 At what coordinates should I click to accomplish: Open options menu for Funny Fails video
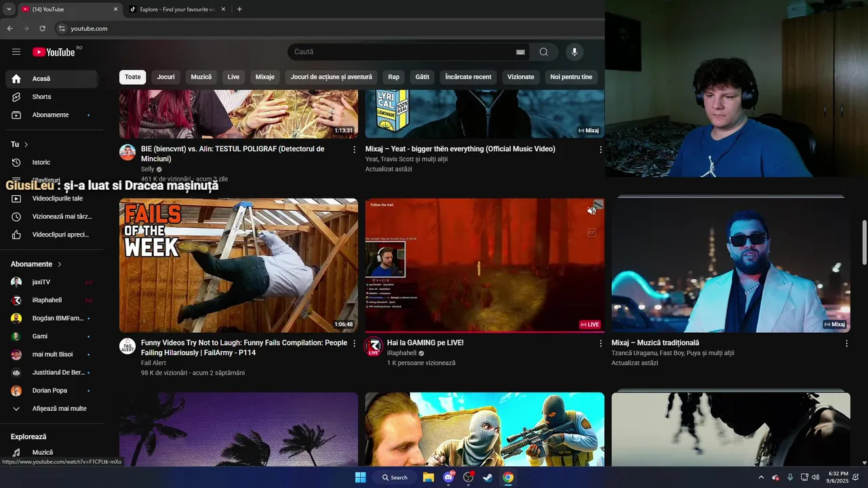coord(354,344)
